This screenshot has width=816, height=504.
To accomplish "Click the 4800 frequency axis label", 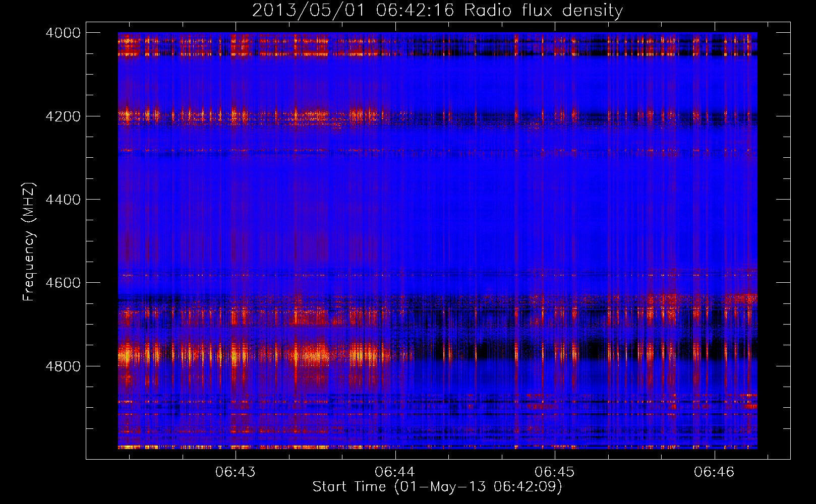I will coord(63,366).
